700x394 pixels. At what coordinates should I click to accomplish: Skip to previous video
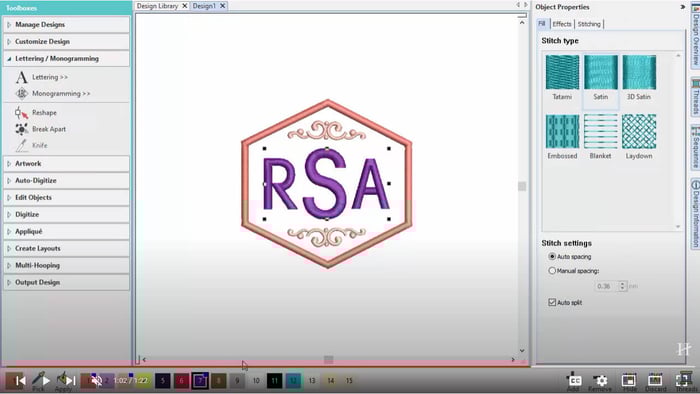(x=21, y=381)
